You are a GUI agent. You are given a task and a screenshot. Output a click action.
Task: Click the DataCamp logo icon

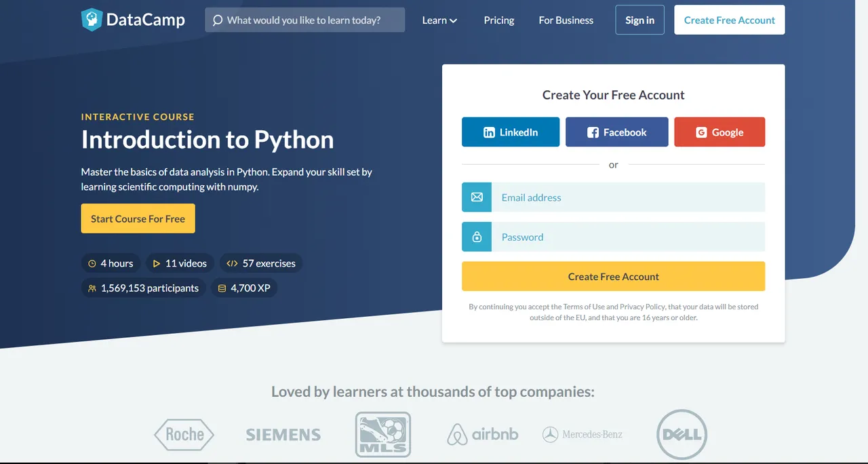[x=92, y=20]
